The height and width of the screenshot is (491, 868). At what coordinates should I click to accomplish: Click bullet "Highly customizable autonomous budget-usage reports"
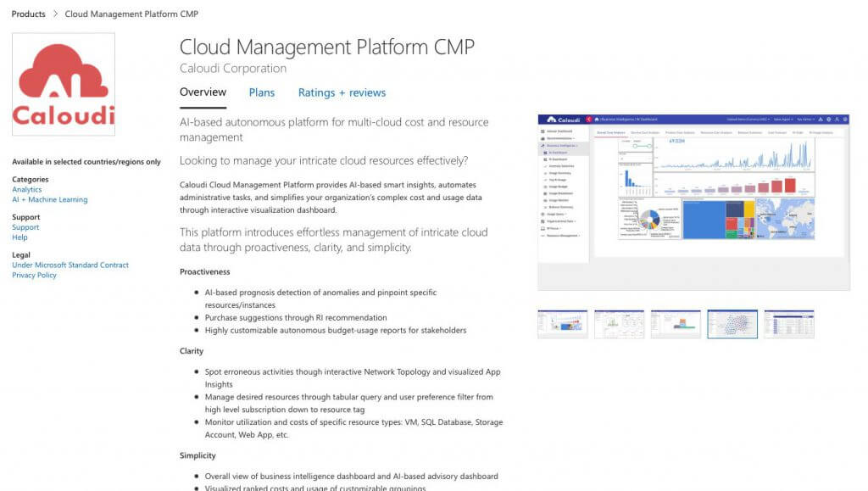click(336, 331)
